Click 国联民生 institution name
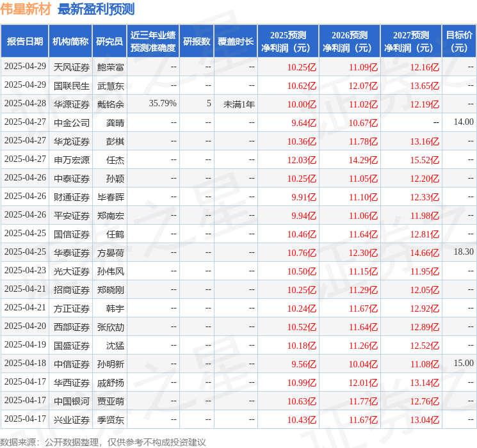Screen dimensions: 477x448 click(72, 86)
